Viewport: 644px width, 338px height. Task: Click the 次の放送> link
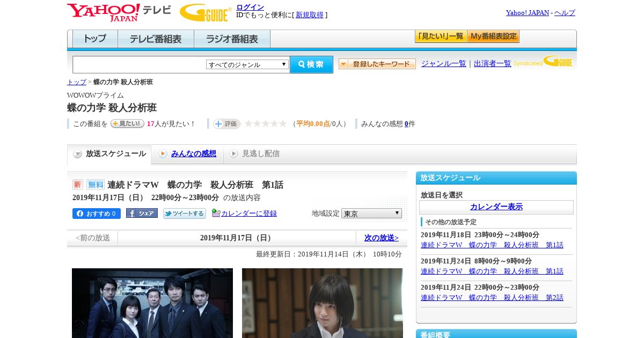pos(382,238)
